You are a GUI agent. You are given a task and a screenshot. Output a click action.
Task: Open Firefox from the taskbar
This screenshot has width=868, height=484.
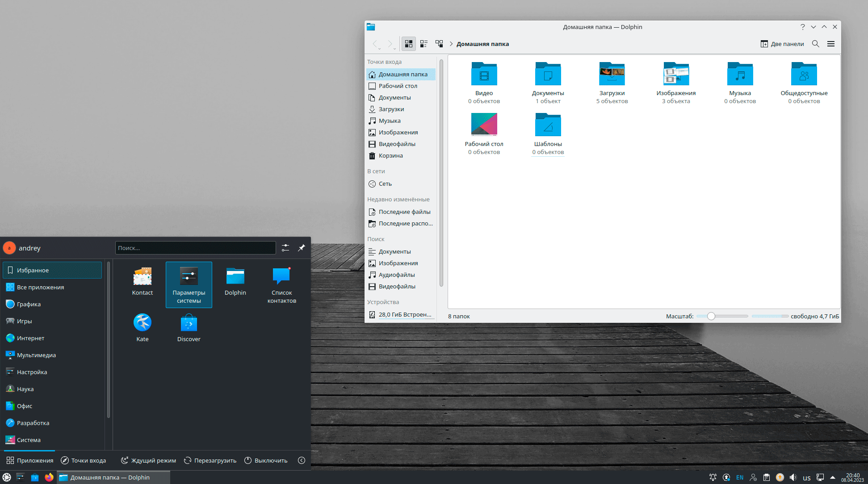point(49,477)
